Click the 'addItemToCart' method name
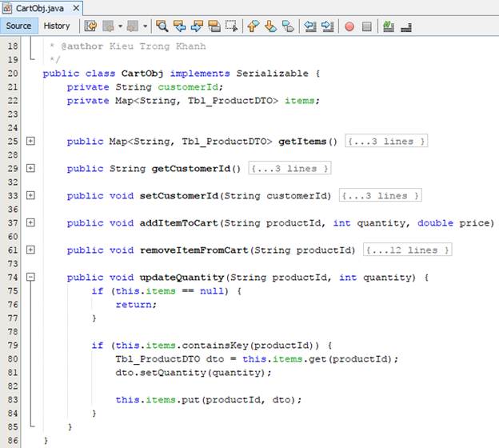This screenshot has width=499, height=448. [179, 223]
